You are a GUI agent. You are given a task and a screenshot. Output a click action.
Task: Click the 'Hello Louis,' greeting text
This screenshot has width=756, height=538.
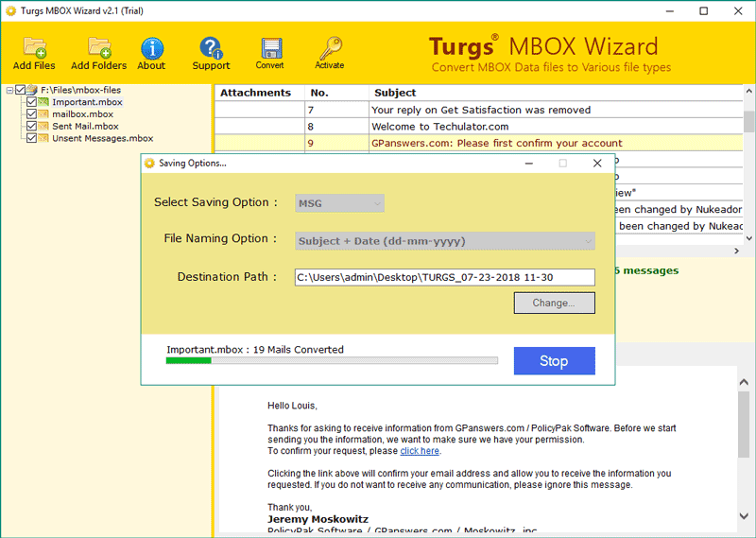coord(292,406)
